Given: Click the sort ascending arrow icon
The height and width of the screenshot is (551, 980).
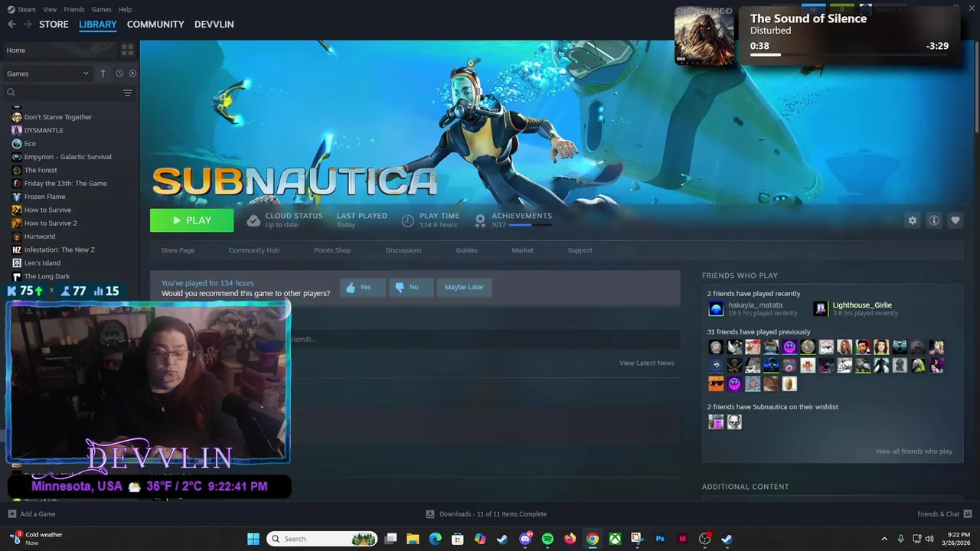Looking at the screenshot, I should click(103, 73).
